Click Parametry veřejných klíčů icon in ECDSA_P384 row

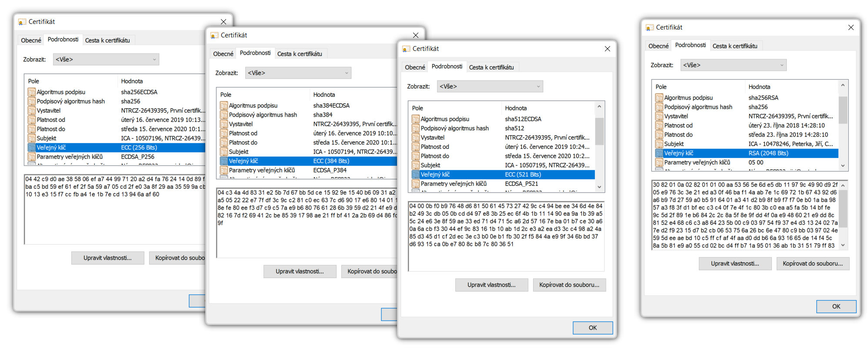[x=224, y=170]
